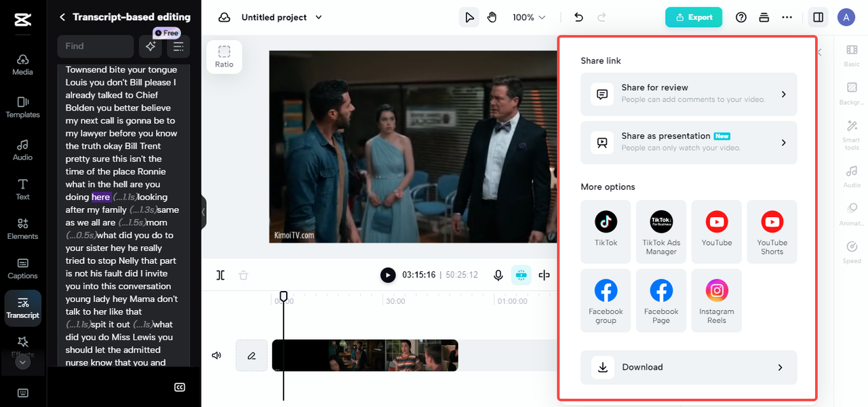The height and width of the screenshot is (407, 868).
Task: Select the Transcript sidebar tab
Action: point(22,308)
